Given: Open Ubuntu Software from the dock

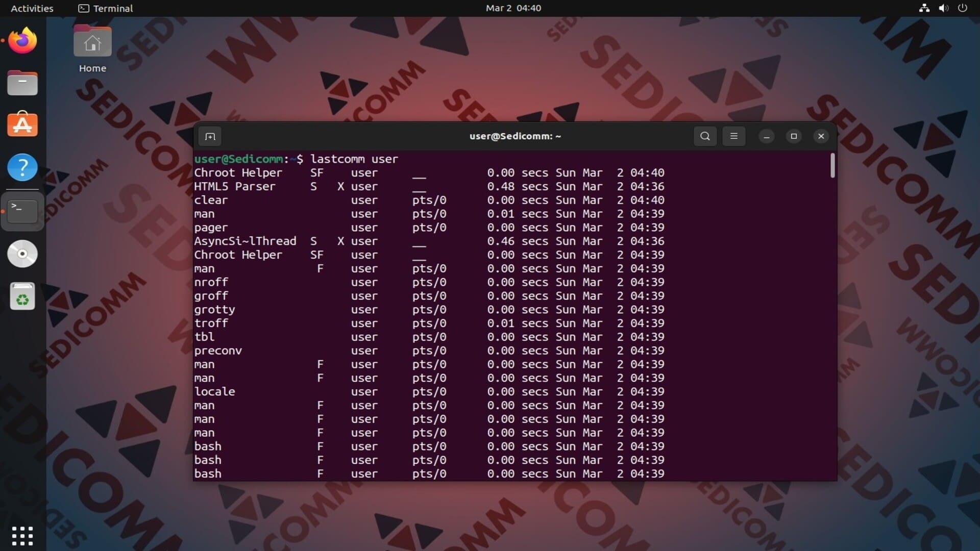Looking at the screenshot, I should pyautogui.click(x=22, y=125).
